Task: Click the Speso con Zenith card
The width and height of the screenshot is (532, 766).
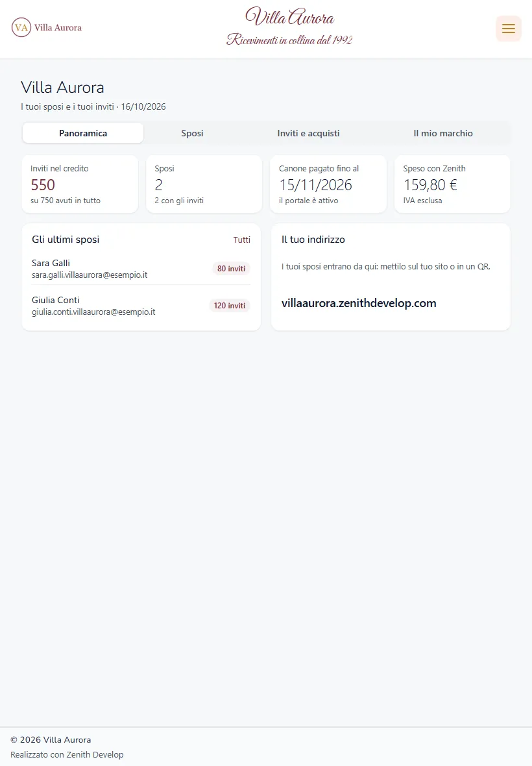Action: tap(452, 184)
